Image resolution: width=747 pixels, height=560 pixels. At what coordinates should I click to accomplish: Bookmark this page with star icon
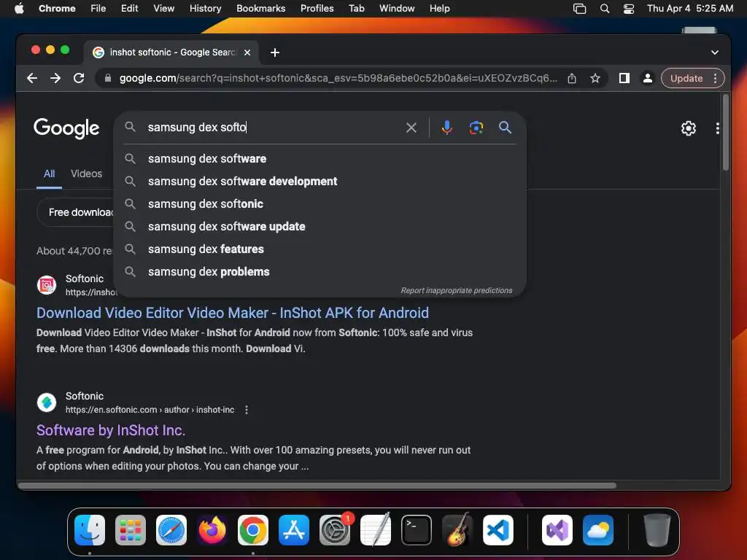[x=595, y=78]
